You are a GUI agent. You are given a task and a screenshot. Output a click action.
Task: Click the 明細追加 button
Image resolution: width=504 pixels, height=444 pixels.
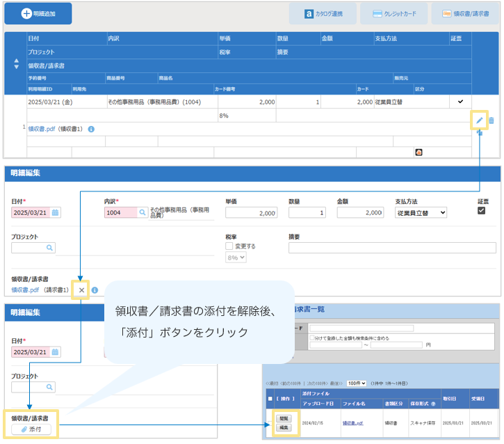38,13
